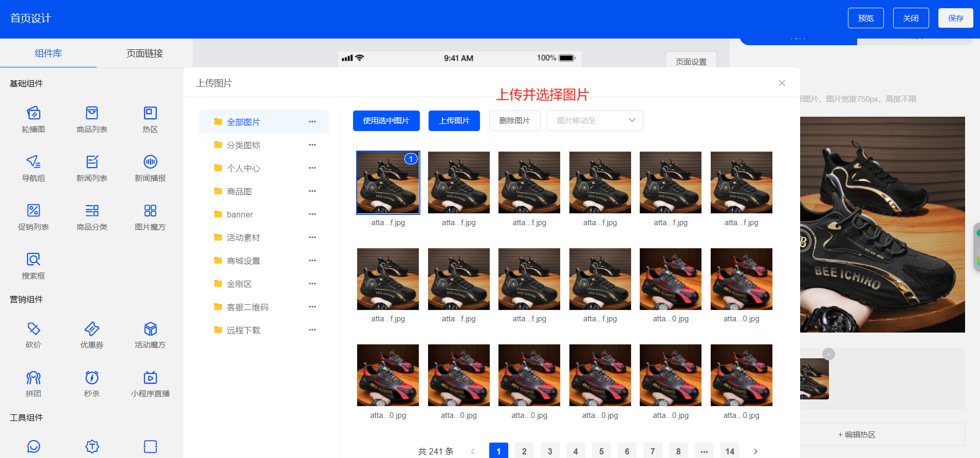Viewport: 980px width, 458px height.
Task: Expand options menu for banner folder
Action: coord(312,214)
